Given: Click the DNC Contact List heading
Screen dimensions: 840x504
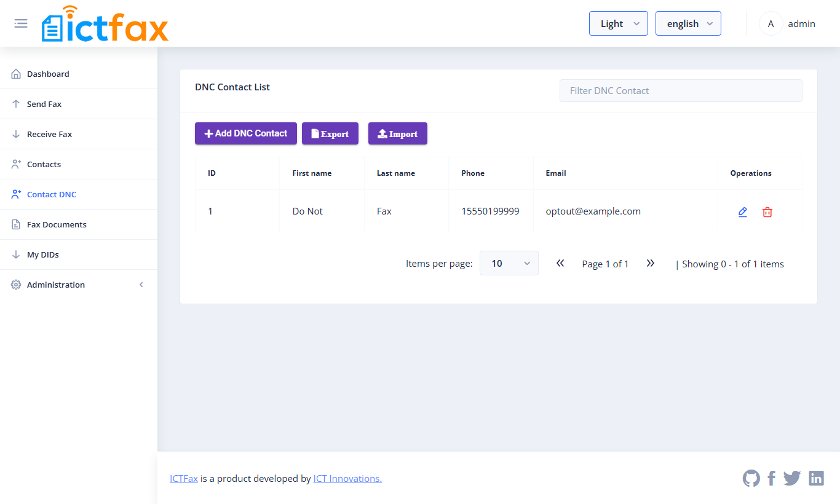Looking at the screenshot, I should [x=232, y=87].
